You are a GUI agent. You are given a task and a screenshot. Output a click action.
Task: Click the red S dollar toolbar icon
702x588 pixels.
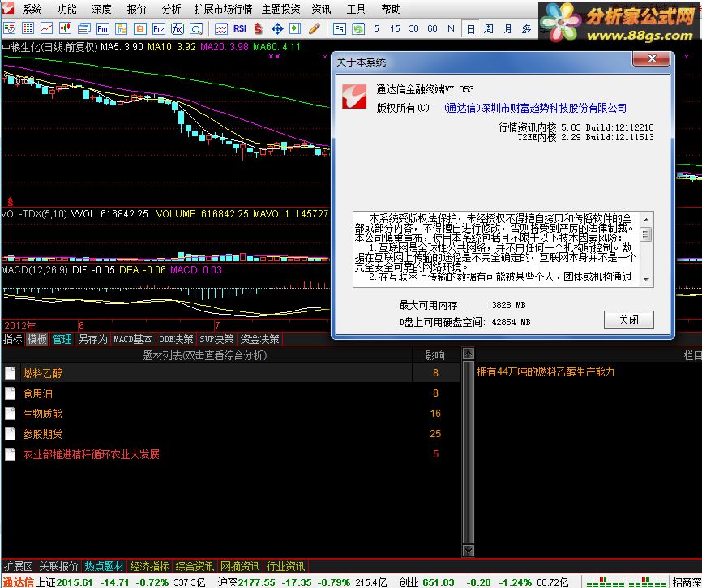coord(259,28)
